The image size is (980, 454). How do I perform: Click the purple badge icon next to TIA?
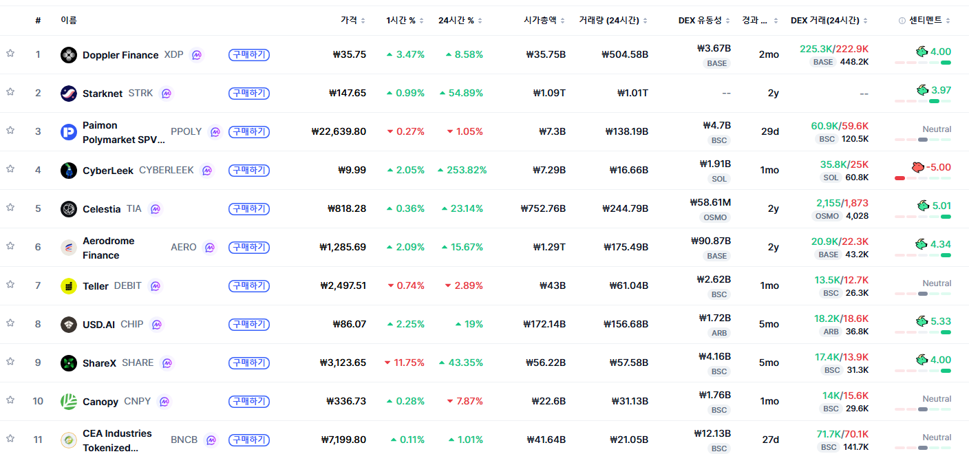point(155,209)
